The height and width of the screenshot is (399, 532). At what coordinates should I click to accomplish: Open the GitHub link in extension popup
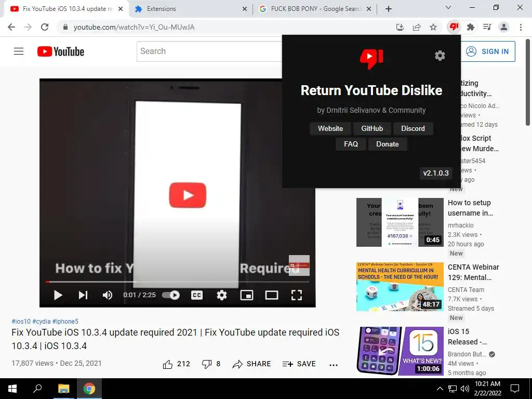coord(372,128)
